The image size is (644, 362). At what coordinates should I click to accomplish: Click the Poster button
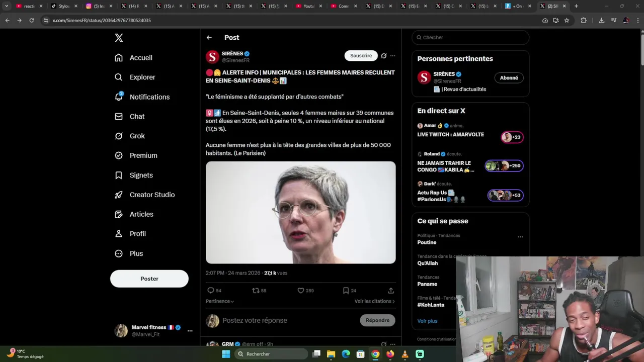click(x=149, y=279)
